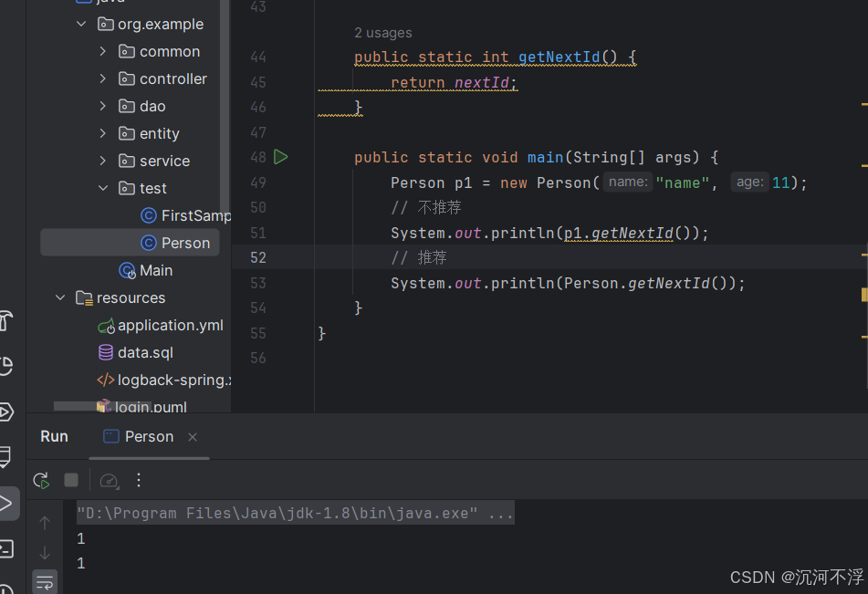Expand the dao package folder
The width and height of the screenshot is (868, 594).
(102, 106)
